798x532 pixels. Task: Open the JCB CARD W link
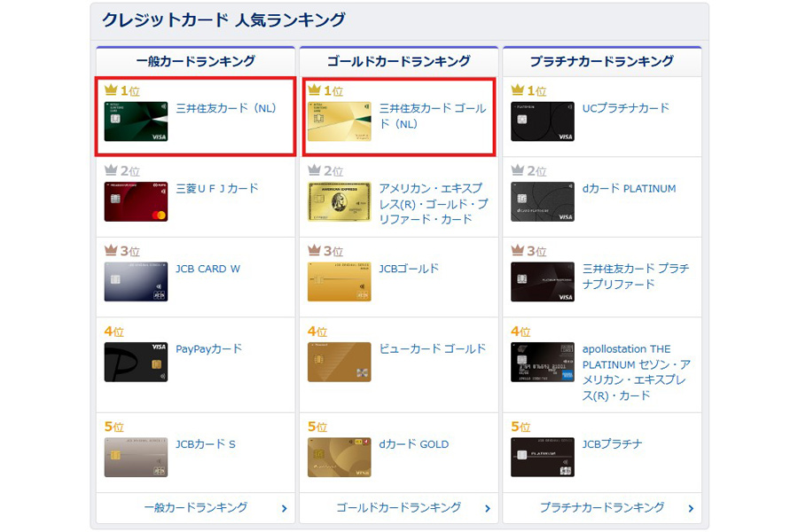[x=207, y=269]
